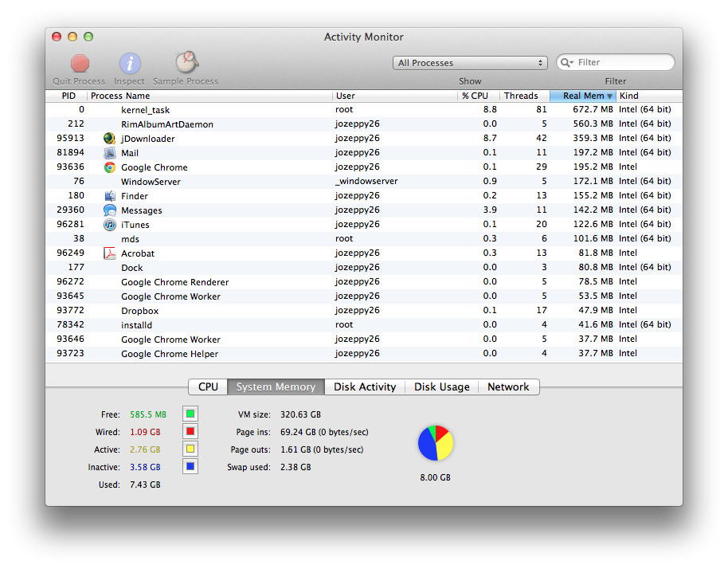Click the PID 95913 cell
This screenshot has width=728, height=569.
[71, 138]
